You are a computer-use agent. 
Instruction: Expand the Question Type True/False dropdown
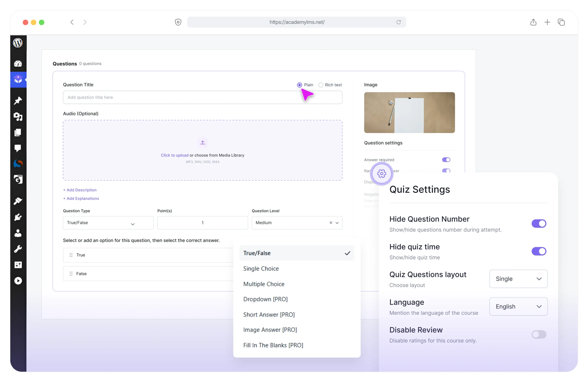(108, 223)
